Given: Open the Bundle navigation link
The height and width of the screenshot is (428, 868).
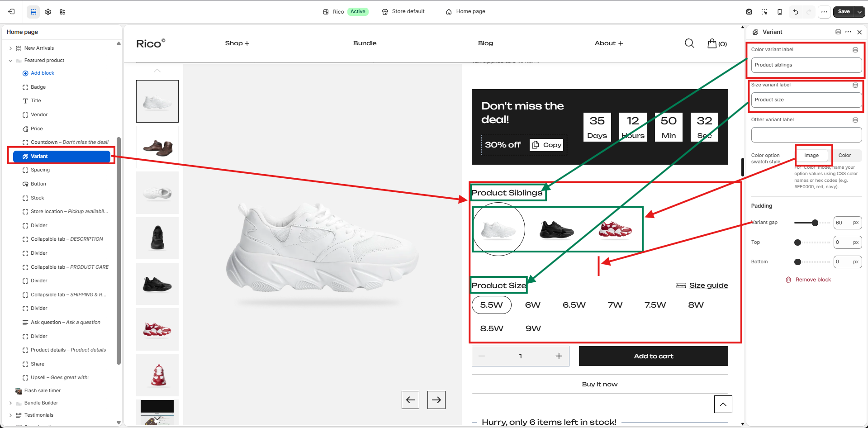Looking at the screenshot, I should (x=365, y=43).
